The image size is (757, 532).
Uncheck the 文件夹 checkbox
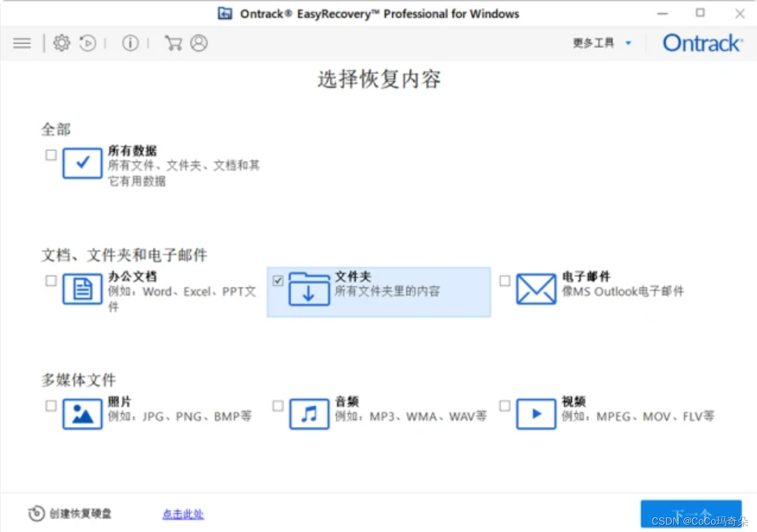pyautogui.click(x=278, y=281)
